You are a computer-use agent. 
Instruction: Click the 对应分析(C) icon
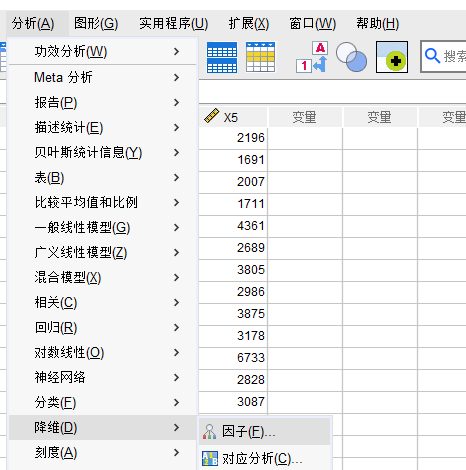[210, 458]
